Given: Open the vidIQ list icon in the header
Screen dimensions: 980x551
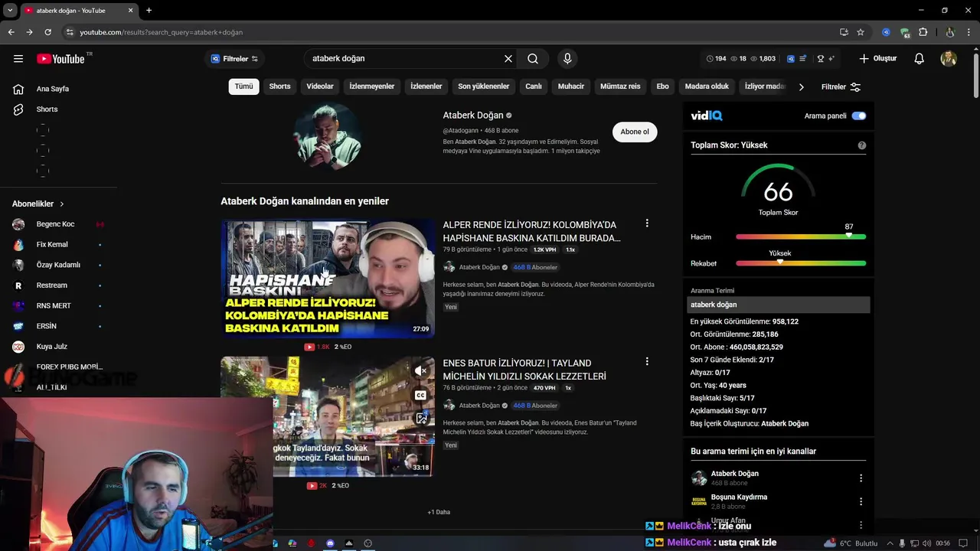Looking at the screenshot, I should [802, 59].
